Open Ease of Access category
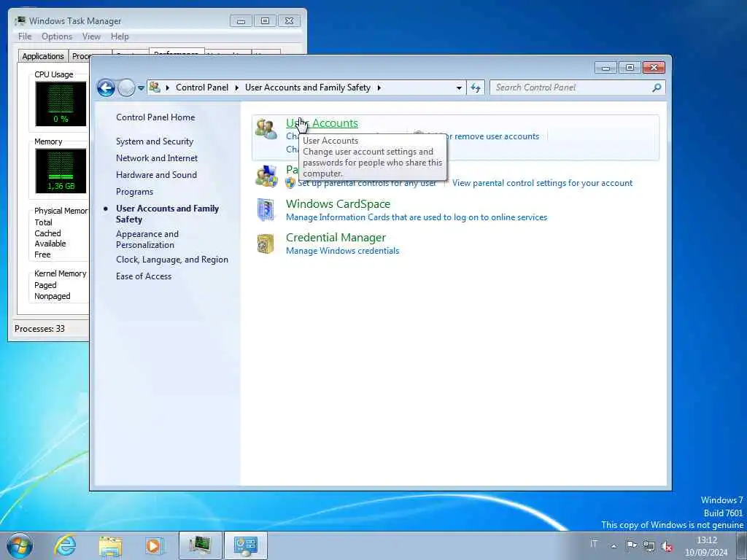Screen dimensions: 747x560 click(144, 276)
